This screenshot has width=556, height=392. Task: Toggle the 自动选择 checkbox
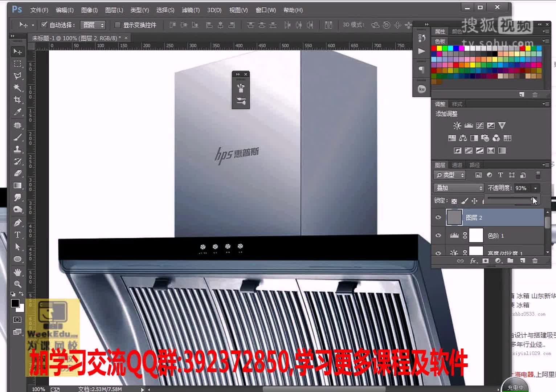pos(44,25)
